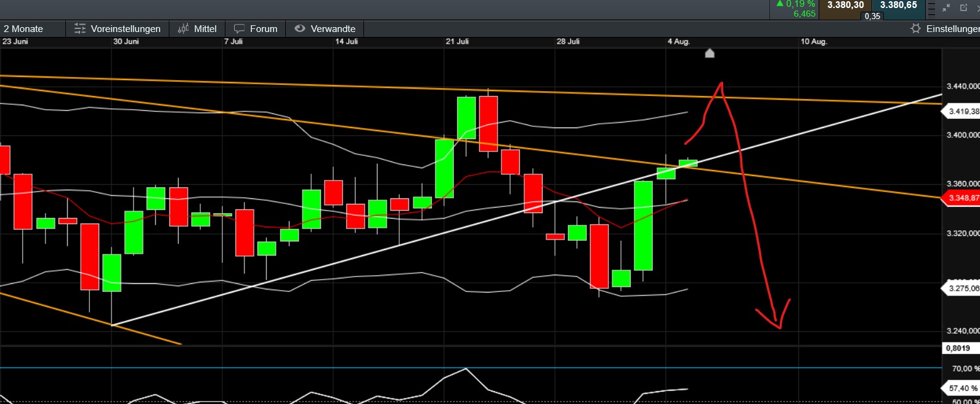Image resolution: width=980 pixels, height=404 pixels.
Task: Click the 3.240,000 price axis label
Action: click(963, 331)
